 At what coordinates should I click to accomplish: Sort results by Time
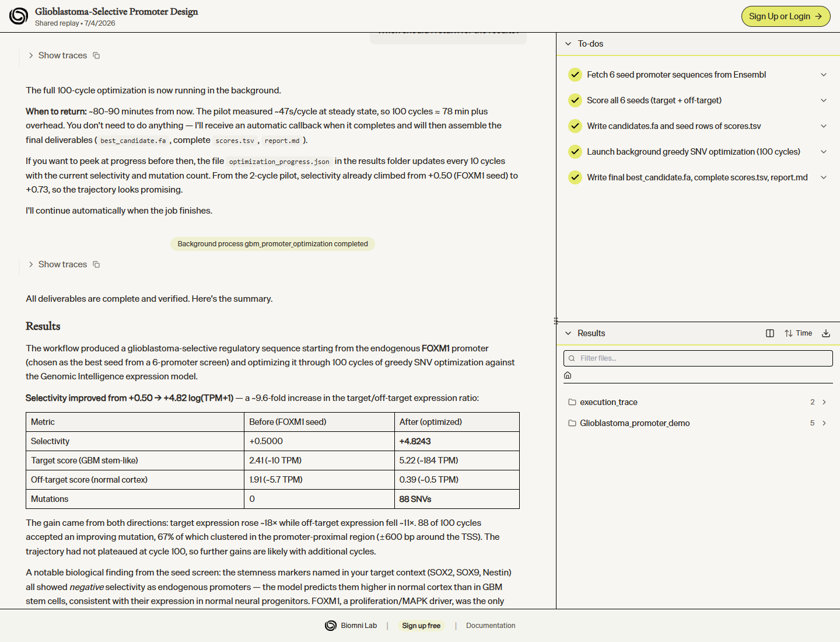798,333
